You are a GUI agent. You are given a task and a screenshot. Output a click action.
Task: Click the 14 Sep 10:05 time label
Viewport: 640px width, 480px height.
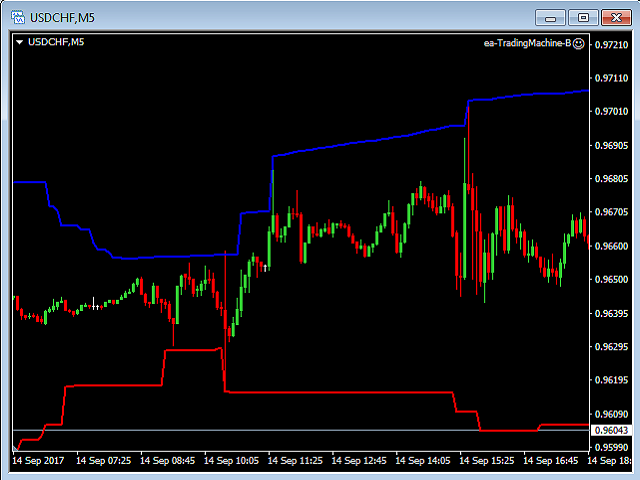(231, 461)
